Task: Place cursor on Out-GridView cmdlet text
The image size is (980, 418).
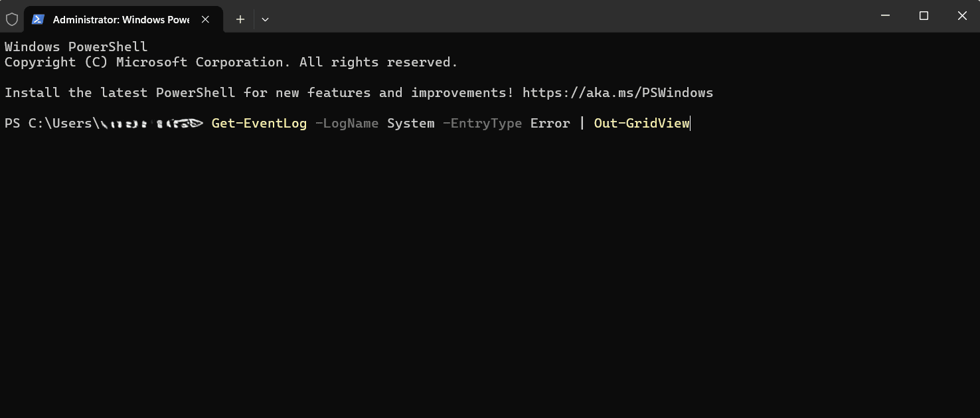Action: click(641, 123)
